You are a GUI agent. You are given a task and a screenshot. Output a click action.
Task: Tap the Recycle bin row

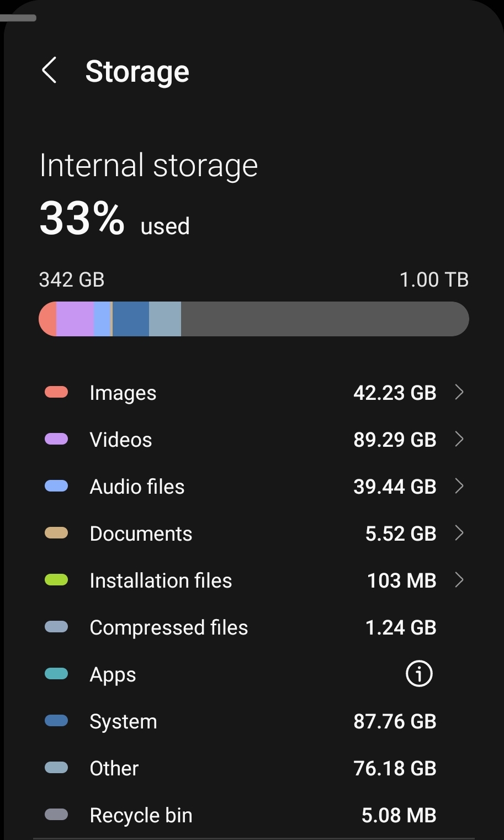pyautogui.click(x=252, y=815)
